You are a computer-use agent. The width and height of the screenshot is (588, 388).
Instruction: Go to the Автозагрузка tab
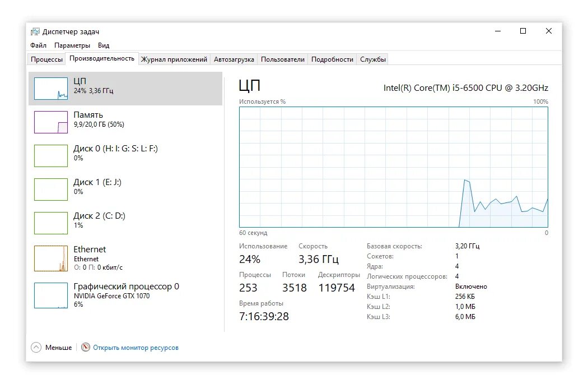coord(234,59)
